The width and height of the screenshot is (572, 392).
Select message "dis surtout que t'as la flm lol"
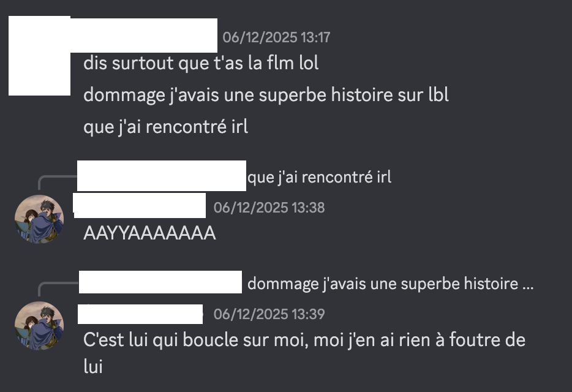coord(201,62)
